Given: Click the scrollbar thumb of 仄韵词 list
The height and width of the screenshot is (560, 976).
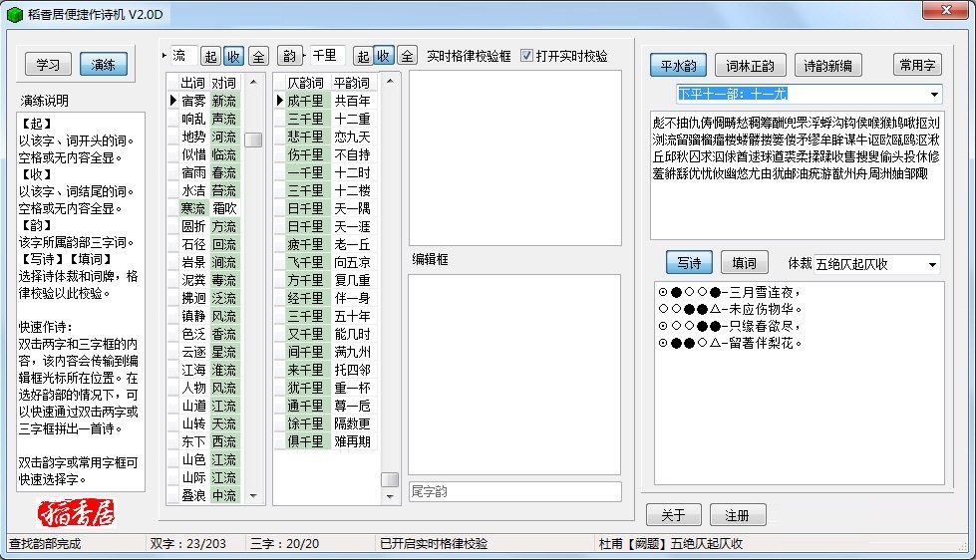Looking at the screenshot, I should (x=390, y=479).
